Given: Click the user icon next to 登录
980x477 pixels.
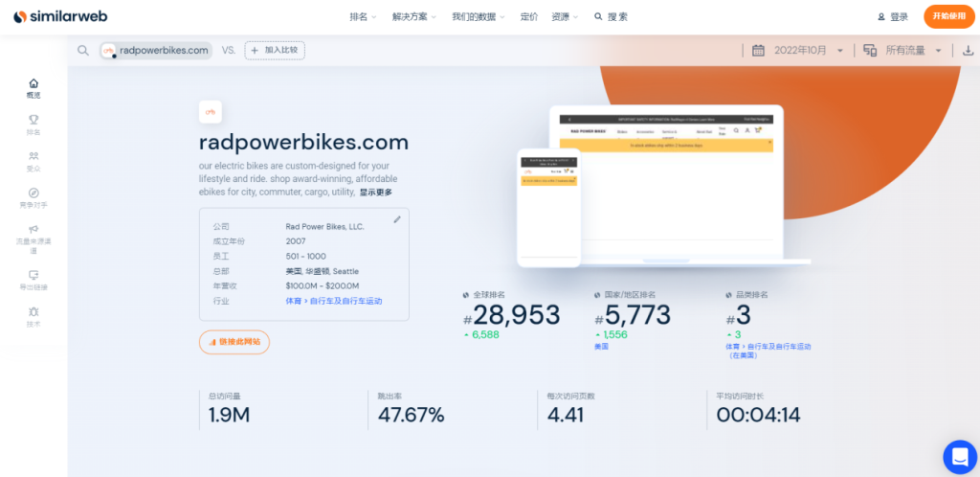Looking at the screenshot, I should pyautogui.click(x=881, y=17).
